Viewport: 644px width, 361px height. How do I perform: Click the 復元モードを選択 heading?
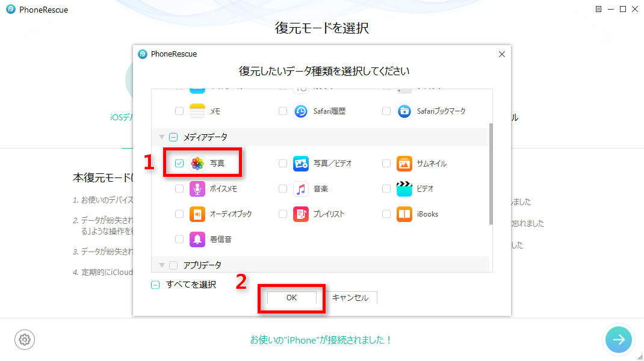coord(322,28)
